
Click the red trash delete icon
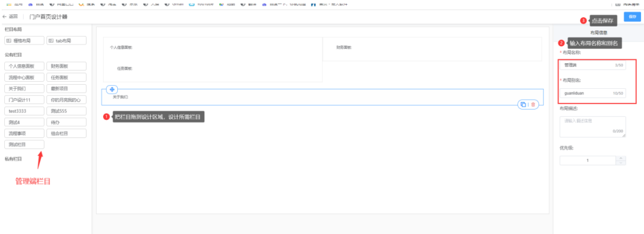point(533,104)
